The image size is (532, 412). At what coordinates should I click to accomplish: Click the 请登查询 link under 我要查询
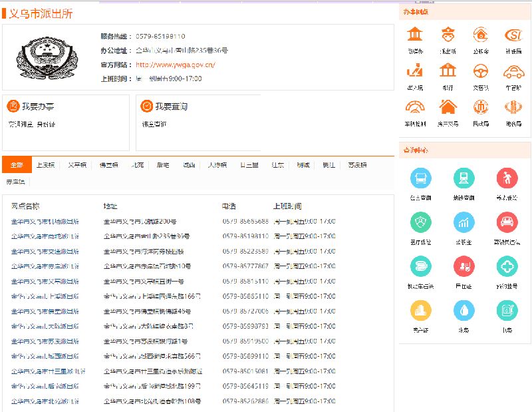coord(154,124)
